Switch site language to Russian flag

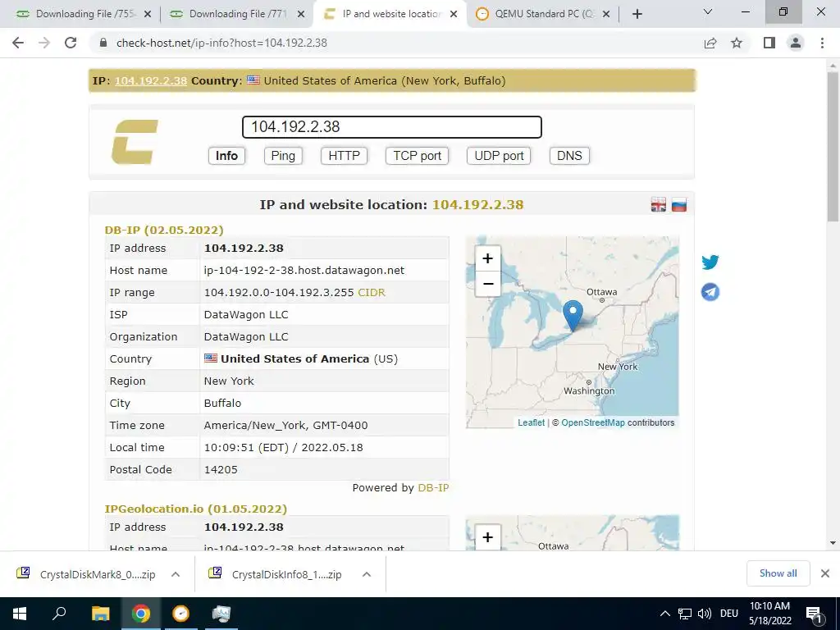(678, 204)
